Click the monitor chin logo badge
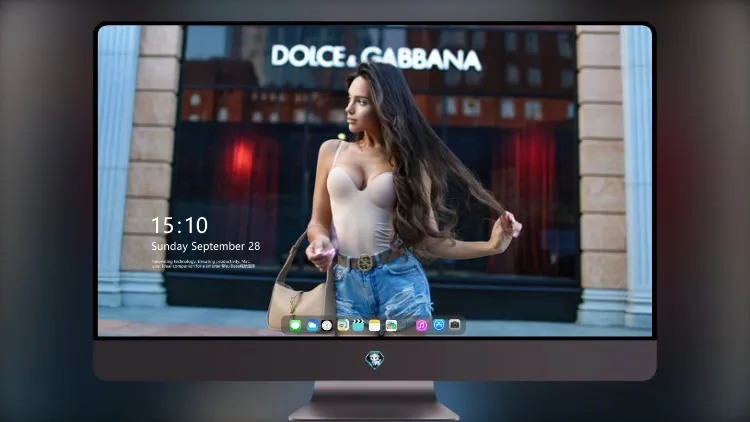 point(375,360)
